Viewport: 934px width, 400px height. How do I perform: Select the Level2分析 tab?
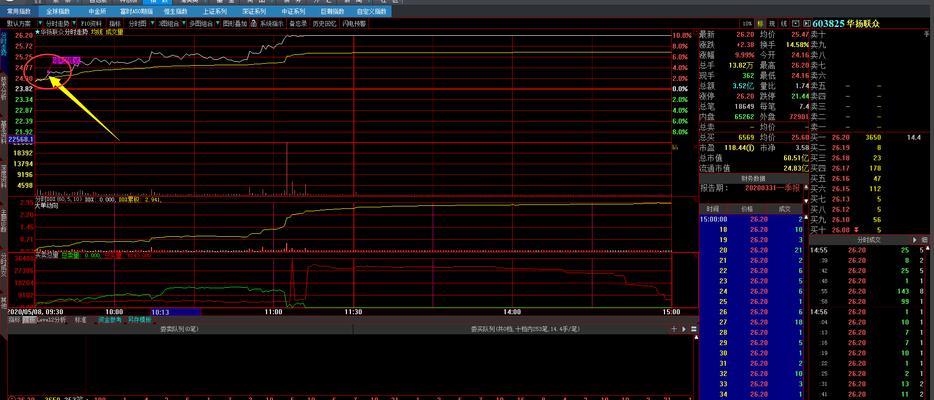[51, 320]
